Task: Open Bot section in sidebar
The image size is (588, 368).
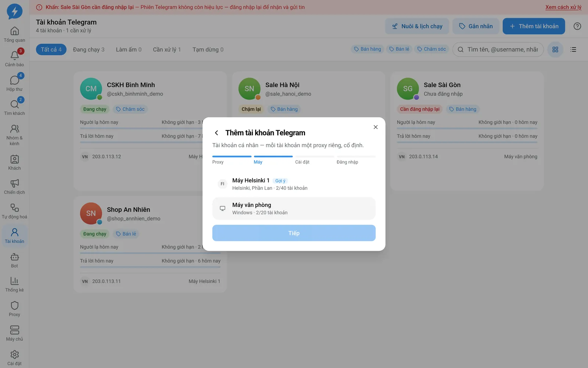Action: click(x=14, y=261)
